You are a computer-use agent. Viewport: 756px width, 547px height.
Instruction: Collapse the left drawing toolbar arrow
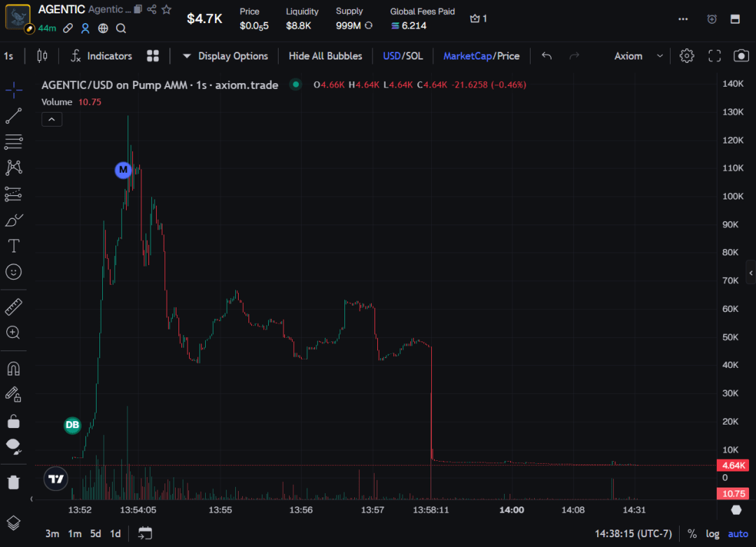click(31, 499)
